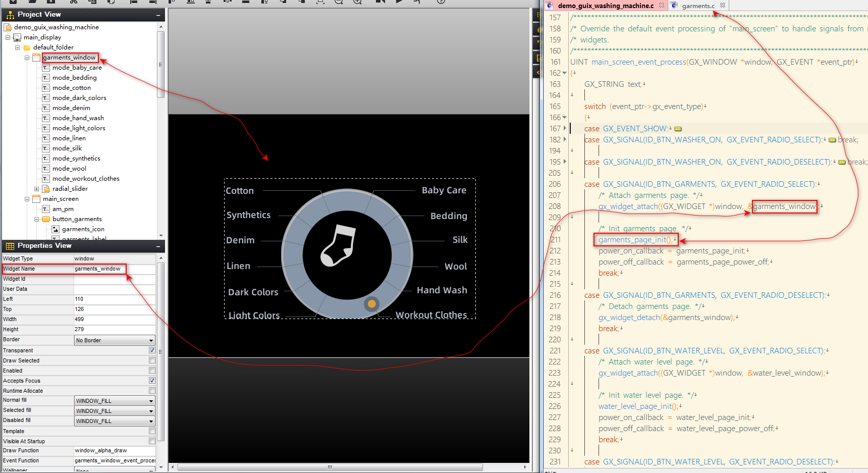Minimize the Properties View panel
The height and width of the screenshot is (473, 868).
pos(158,246)
